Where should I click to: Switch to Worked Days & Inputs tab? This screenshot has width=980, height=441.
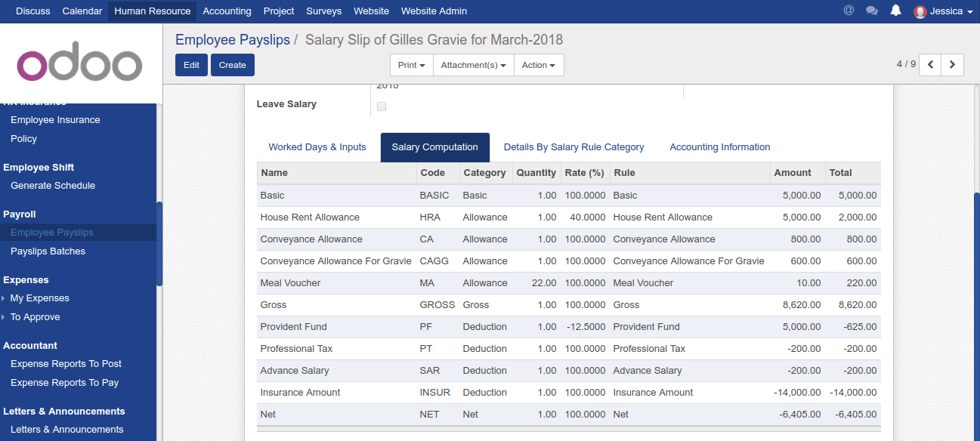click(317, 147)
